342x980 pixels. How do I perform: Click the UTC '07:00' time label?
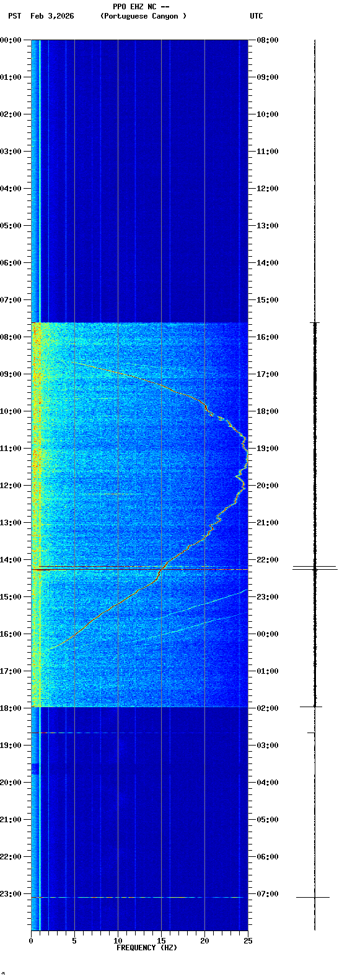pyautogui.click(x=268, y=894)
